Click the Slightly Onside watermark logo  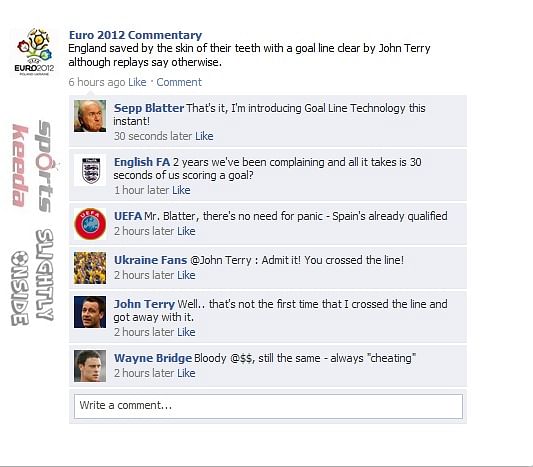coord(32,277)
